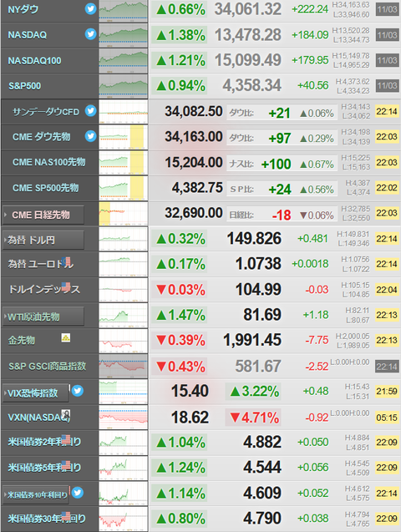The width and height of the screenshot is (401, 532).
Task: Click Twitter icon next to VIX恐怖指数
Action: 78,391
